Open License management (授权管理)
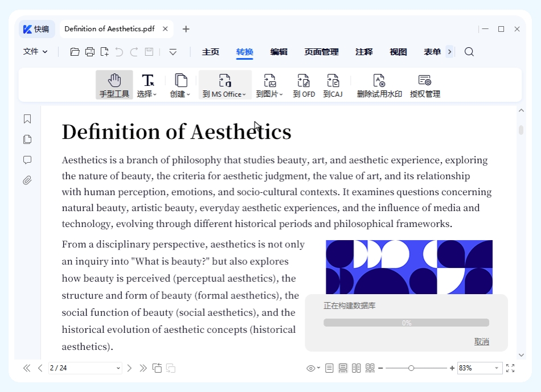541x392 pixels. [x=425, y=85]
